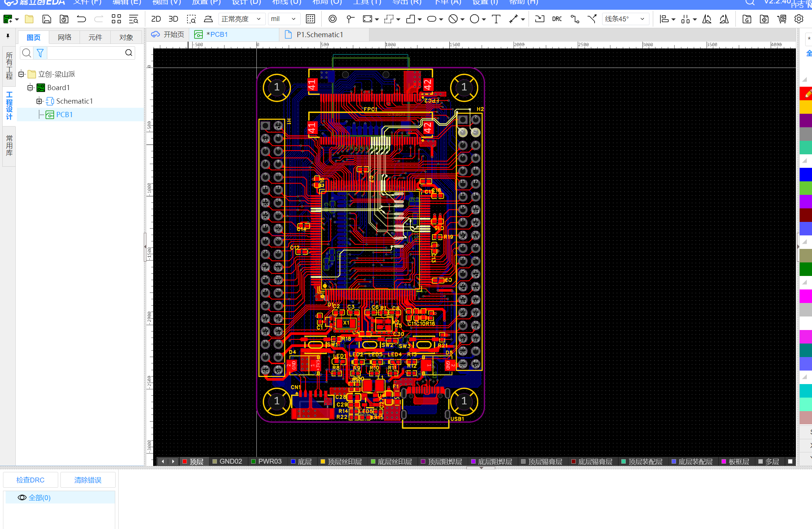The image size is (812, 529).
Task: Switch to 3D view mode
Action: click(x=173, y=19)
